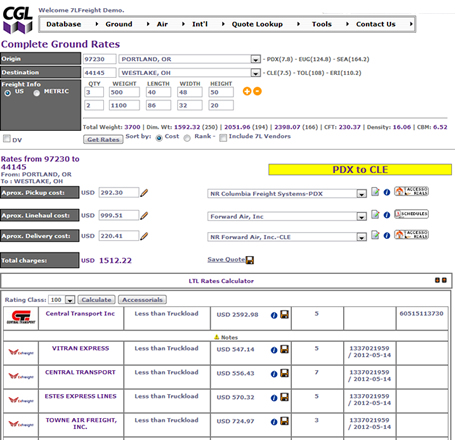Image resolution: width=455 pixels, height=440 pixels.
Task: Open VITRAN EXPRESS carrier link
Action: [80, 348]
